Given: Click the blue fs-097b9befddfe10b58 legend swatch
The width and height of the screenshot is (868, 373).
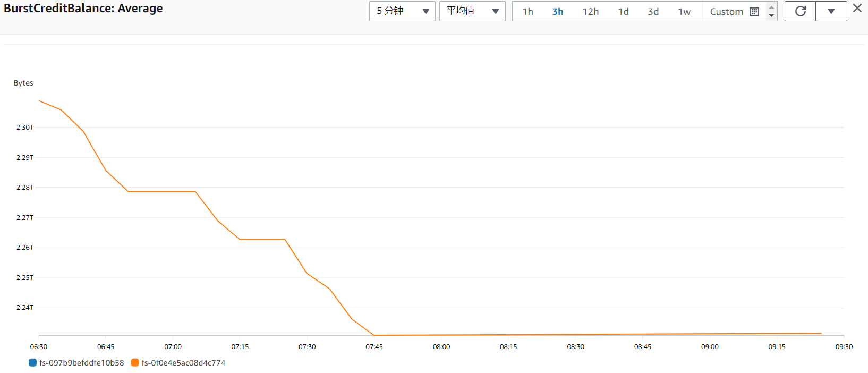Looking at the screenshot, I should click(32, 363).
